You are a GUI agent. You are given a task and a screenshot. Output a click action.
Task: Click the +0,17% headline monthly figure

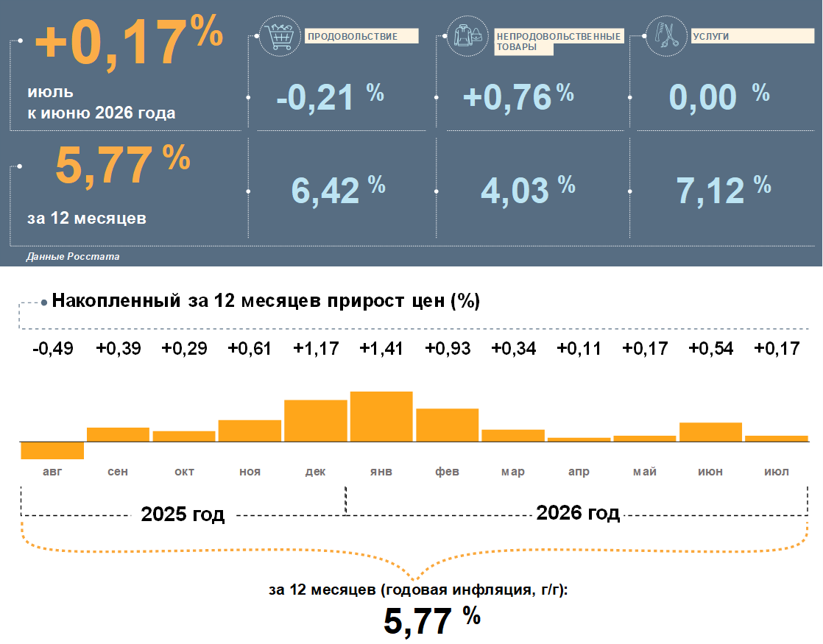point(129,41)
